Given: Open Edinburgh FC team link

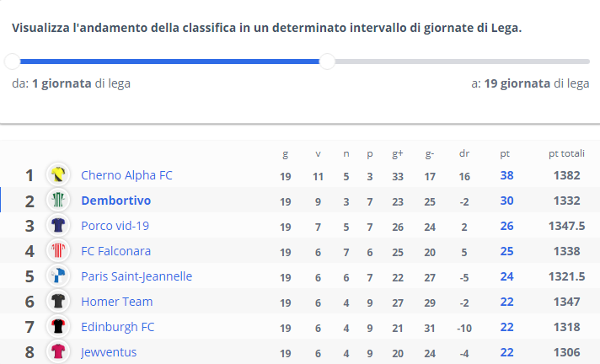Looking at the screenshot, I should point(117,327).
